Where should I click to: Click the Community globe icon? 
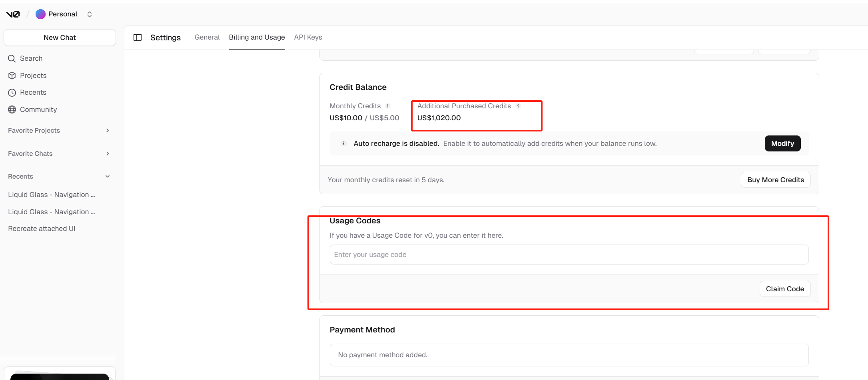[12, 109]
